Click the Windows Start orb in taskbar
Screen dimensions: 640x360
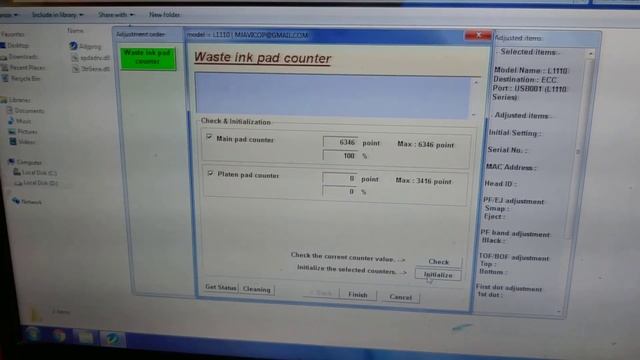point(33,335)
